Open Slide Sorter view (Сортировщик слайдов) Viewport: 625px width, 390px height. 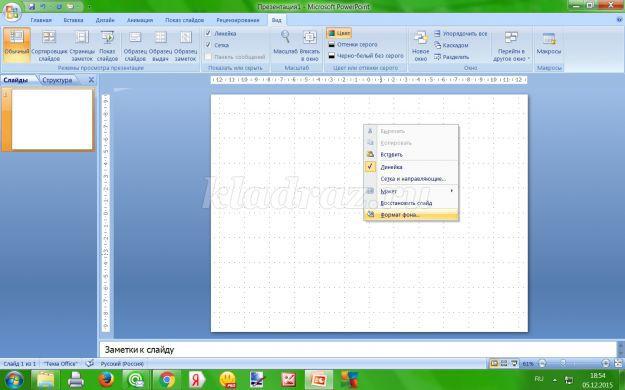click(x=49, y=45)
